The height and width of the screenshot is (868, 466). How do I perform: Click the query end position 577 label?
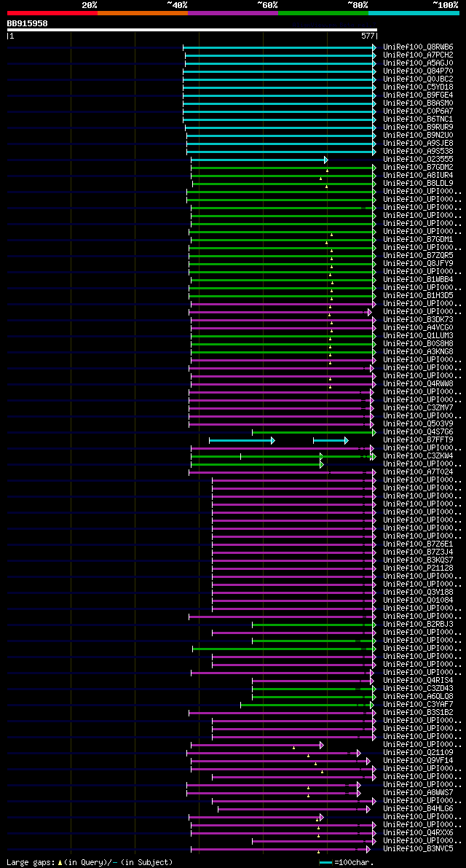coord(368,36)
